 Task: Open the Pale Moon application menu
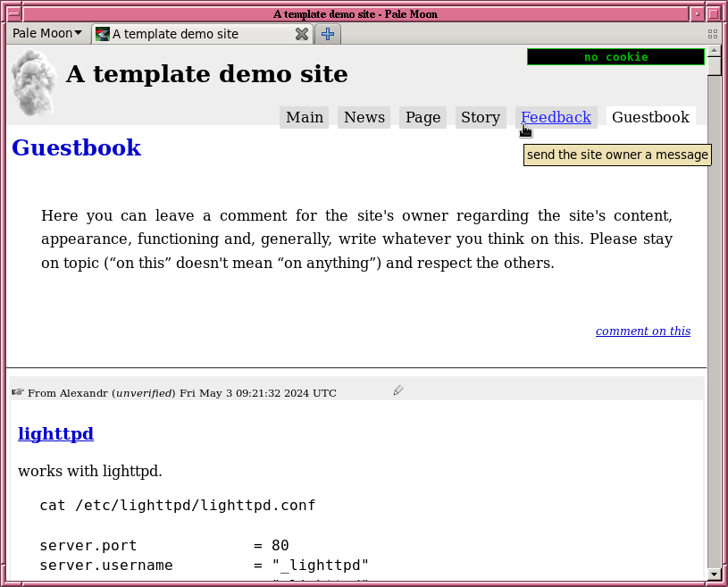point(47,34)
